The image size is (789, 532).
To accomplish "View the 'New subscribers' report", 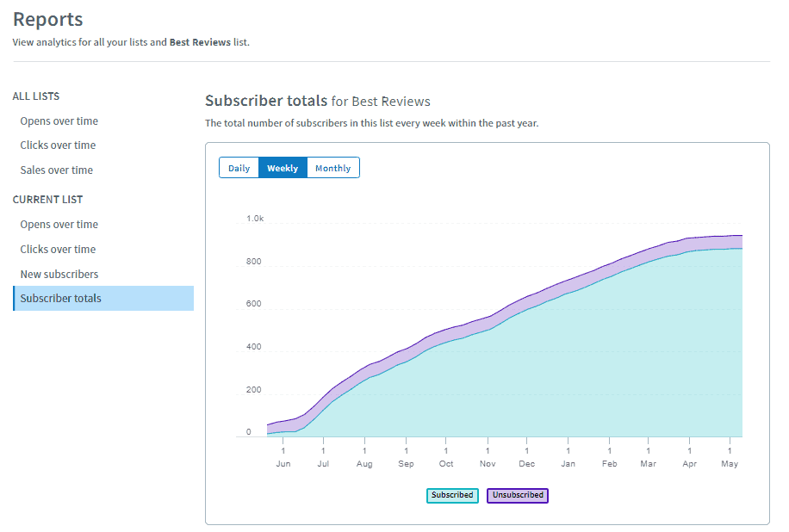I will (59, 275).
